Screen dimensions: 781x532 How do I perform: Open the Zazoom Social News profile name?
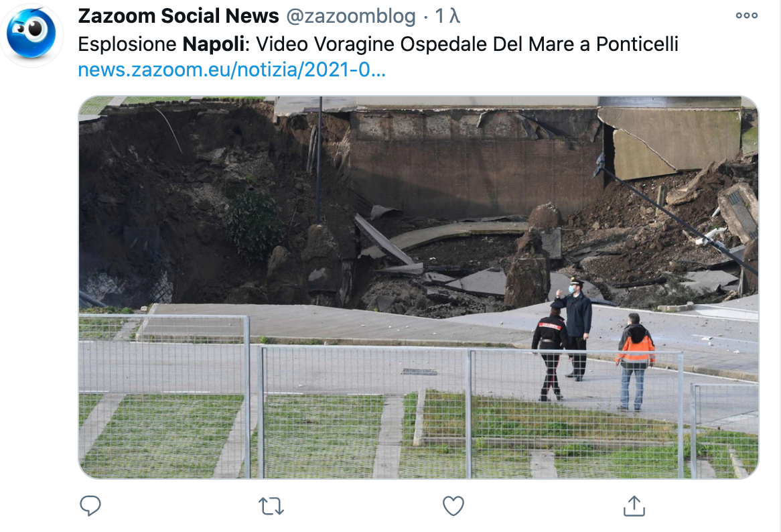point(178,16)
